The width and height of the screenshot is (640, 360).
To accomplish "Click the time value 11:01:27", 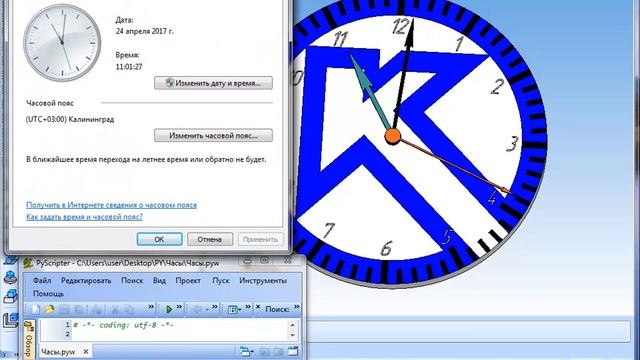I will 129,67.
